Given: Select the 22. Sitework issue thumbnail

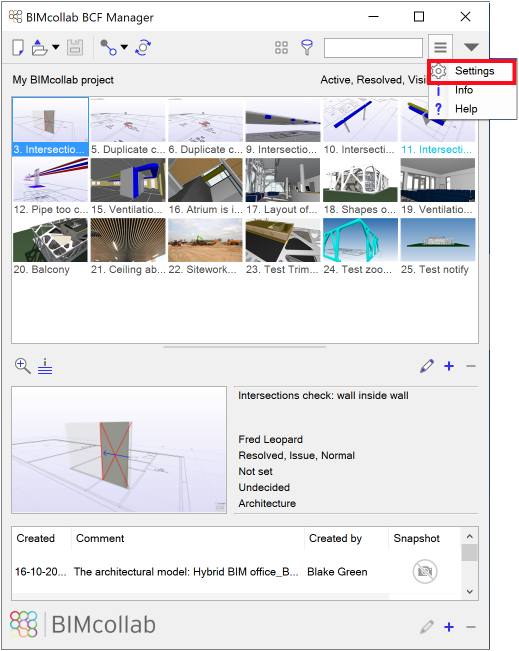Looking at the screenshot, I should coord(206,247).
